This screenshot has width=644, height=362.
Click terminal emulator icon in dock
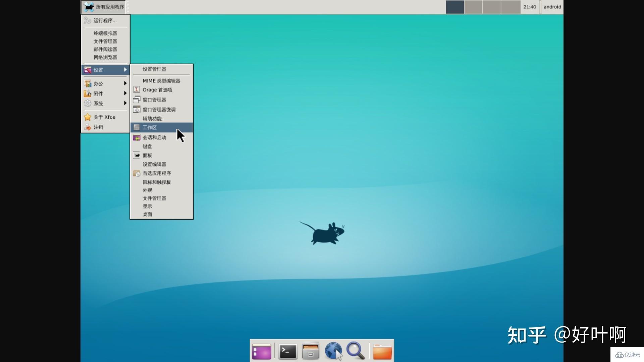point(287,351)
